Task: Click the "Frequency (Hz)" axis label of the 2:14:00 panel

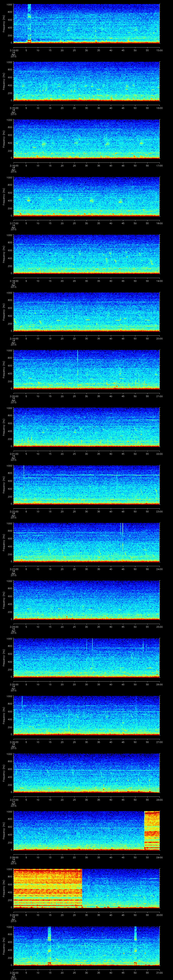Action: click(x=4, y=24)
